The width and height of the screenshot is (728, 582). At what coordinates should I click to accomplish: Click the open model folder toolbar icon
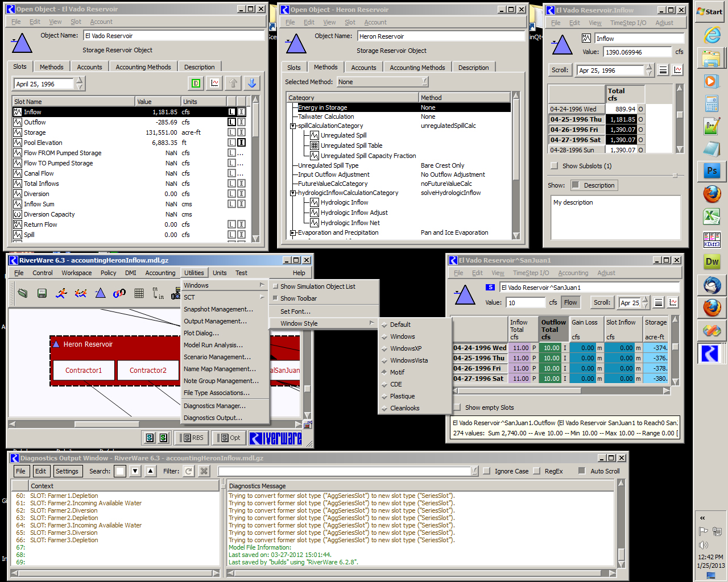22,293
